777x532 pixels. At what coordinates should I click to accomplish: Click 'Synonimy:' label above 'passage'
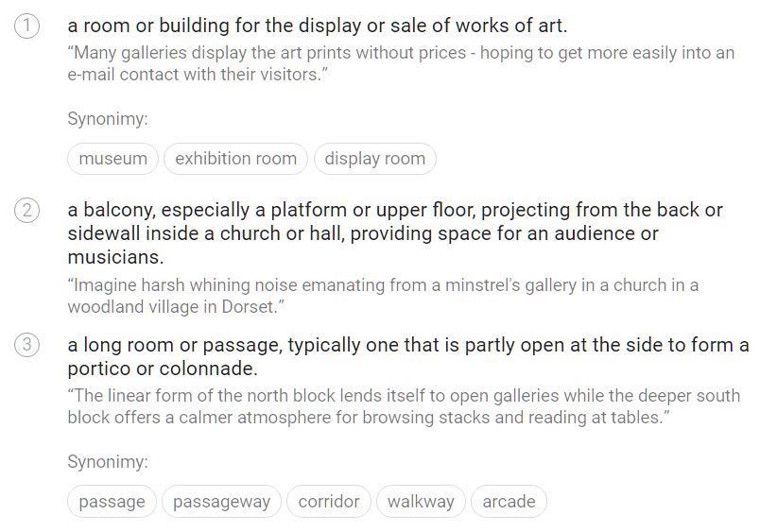108,462
